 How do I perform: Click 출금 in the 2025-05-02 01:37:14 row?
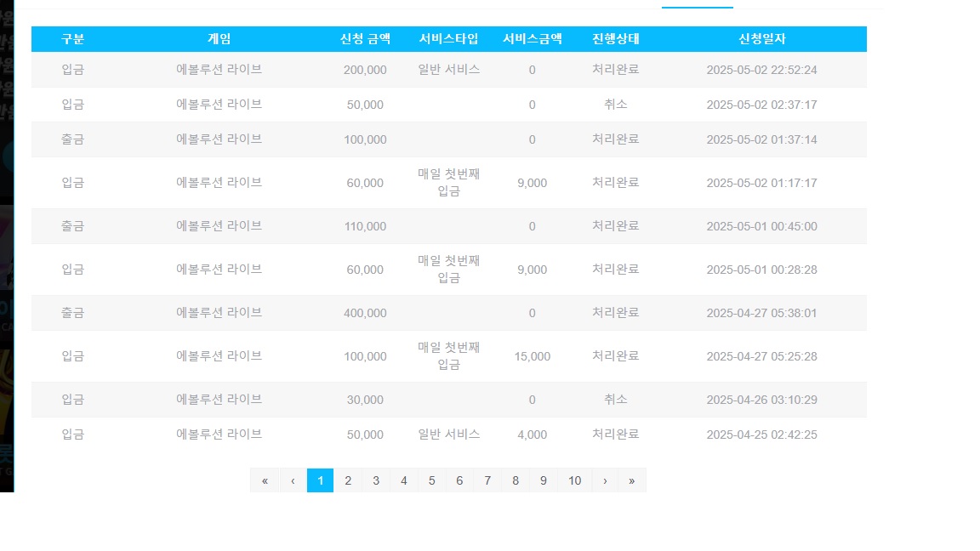pyautogui.click(x=72, y=139)
